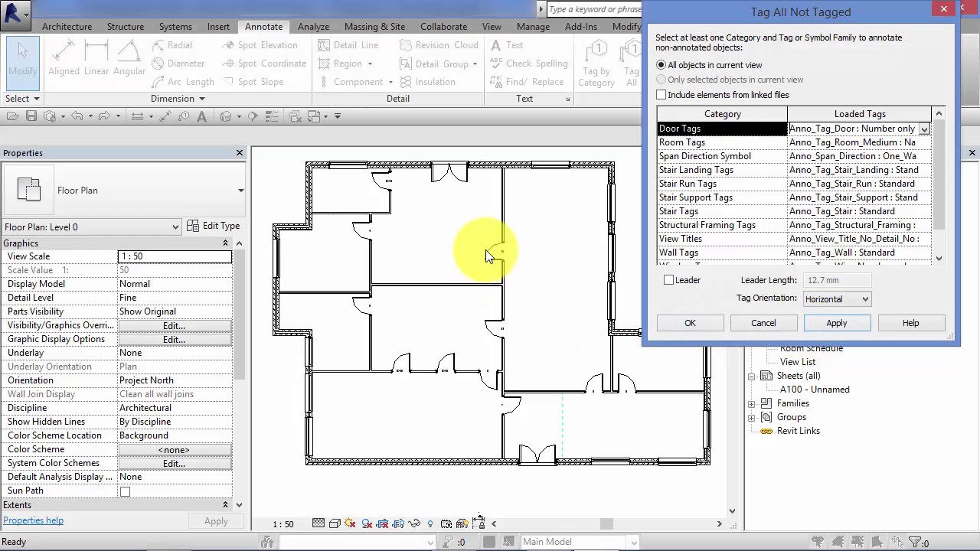Switch to the Massing & Site tab

(374, 27)
